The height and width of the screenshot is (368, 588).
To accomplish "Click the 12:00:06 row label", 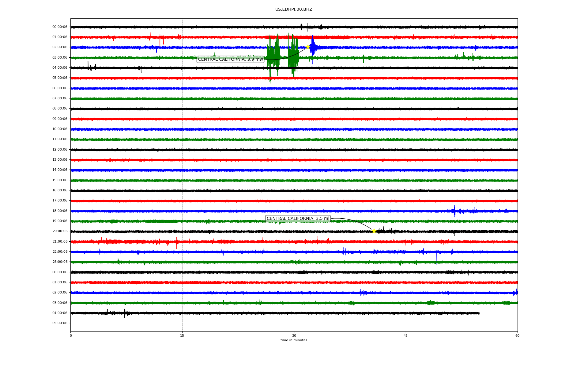I will point(60,150).
